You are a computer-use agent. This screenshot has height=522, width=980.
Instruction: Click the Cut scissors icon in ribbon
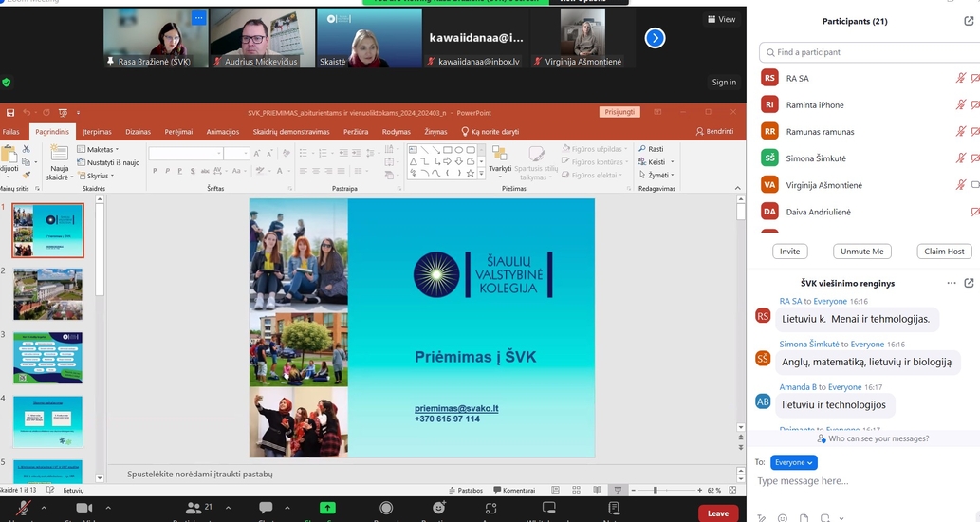27,149
